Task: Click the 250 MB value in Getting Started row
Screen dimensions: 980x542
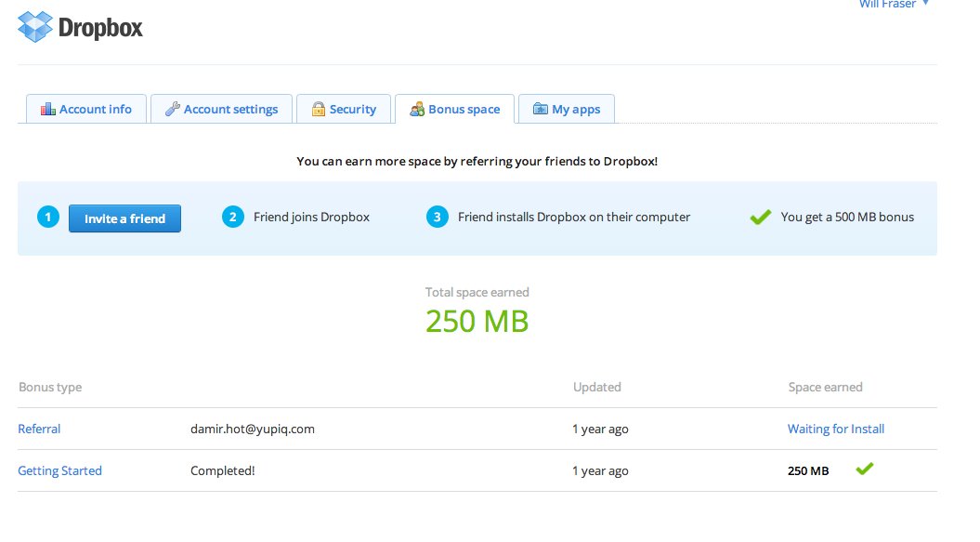Action: coord(808,470)
